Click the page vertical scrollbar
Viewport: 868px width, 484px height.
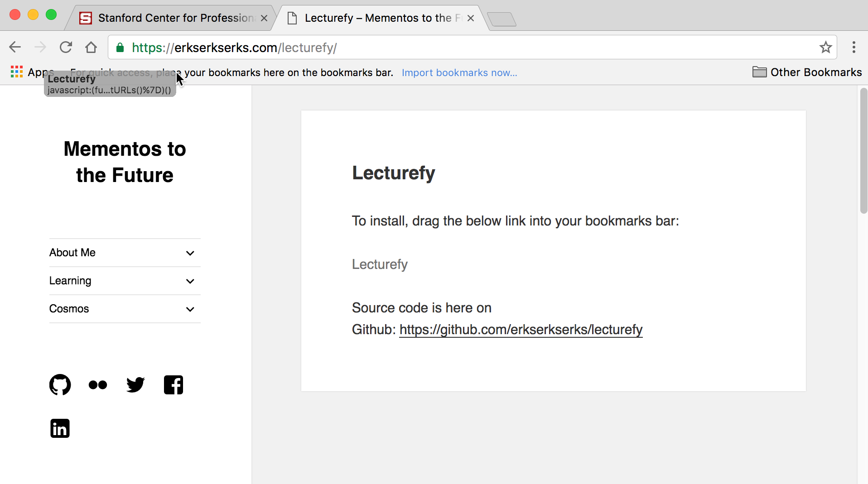tap(863, 151)
